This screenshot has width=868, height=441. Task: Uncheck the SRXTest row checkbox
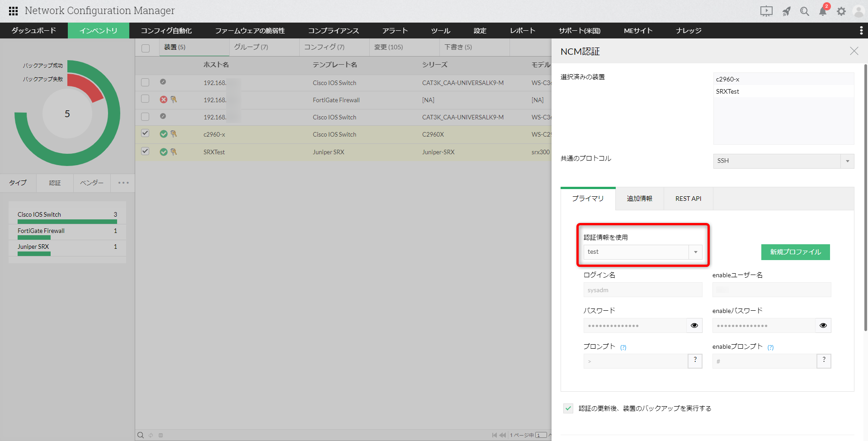coord(145,152)
